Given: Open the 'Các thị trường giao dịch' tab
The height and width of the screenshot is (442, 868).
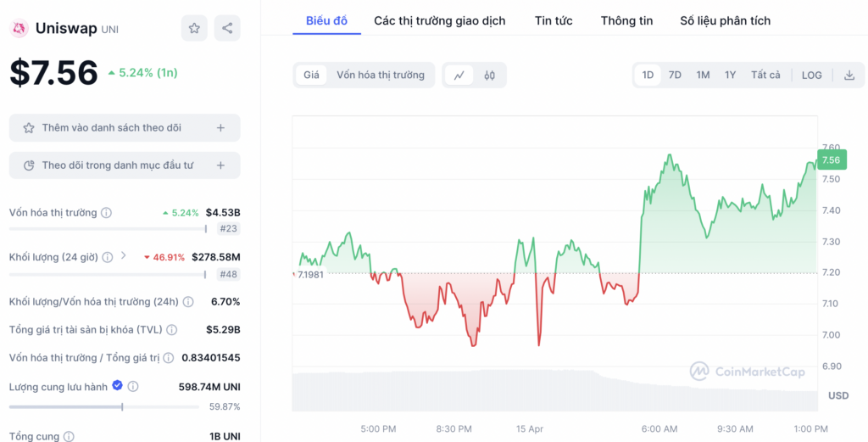Looking at the screenshot, I should 440,21.
